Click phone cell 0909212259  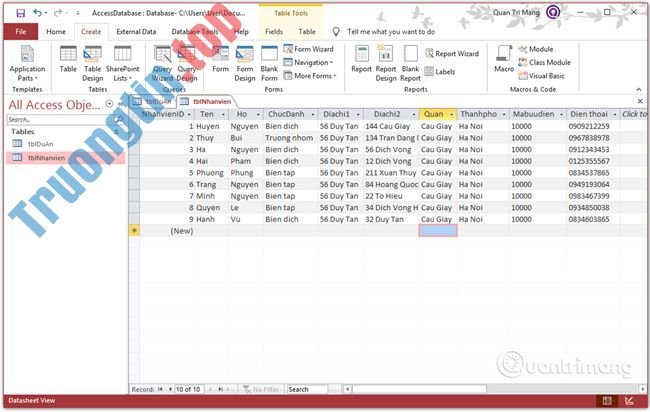tap(593, 126)
